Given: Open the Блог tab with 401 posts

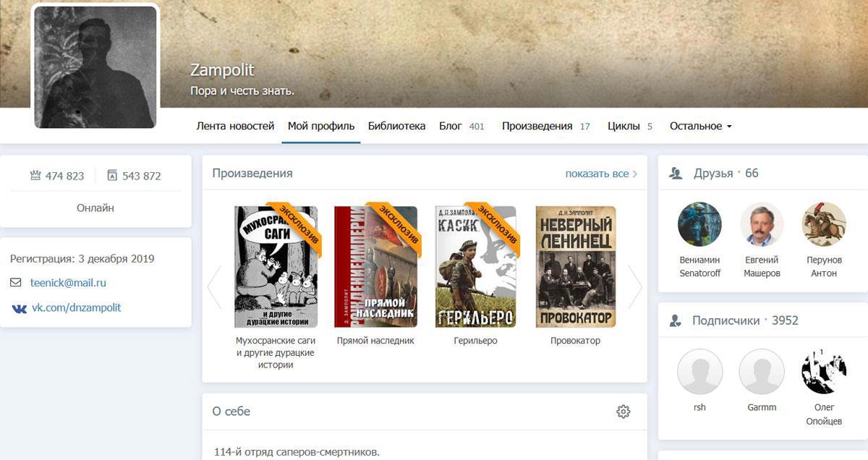Looking at the screenshot, I should (x=461, y=126).
